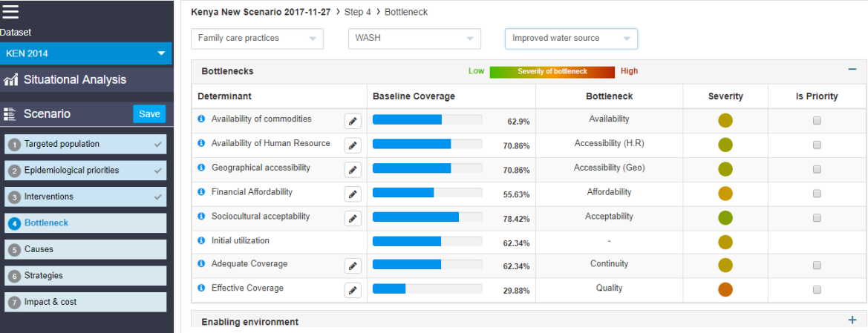Click the Effective Coverage baseline coverage bar

click(427, 289)
